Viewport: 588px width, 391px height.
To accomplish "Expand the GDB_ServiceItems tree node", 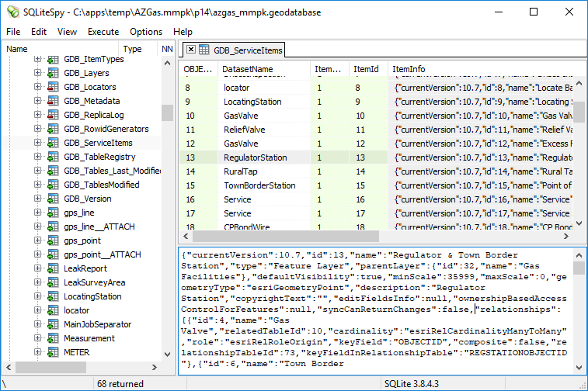I will (37, 143).
